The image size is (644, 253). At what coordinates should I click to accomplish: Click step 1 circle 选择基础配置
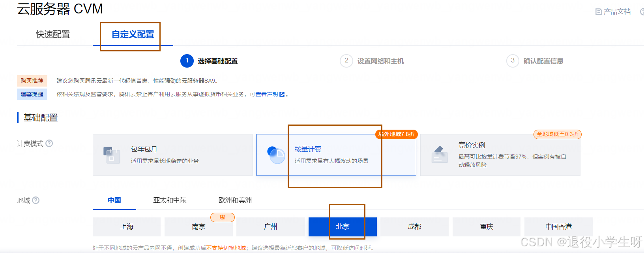(x=187, y=61)
